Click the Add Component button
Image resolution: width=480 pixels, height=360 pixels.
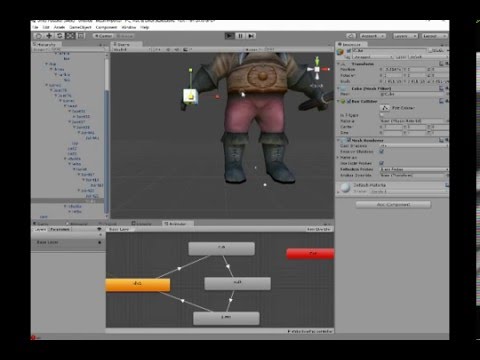click(393, 204)
